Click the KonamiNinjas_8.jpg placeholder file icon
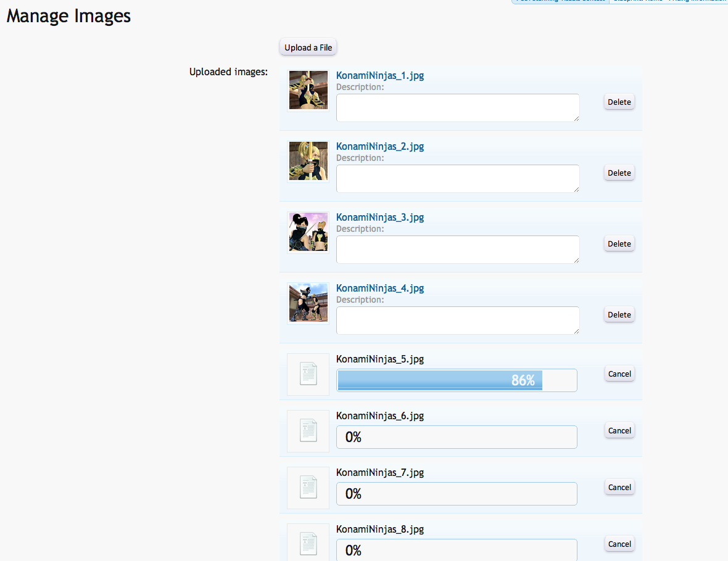 click(308, 543)
